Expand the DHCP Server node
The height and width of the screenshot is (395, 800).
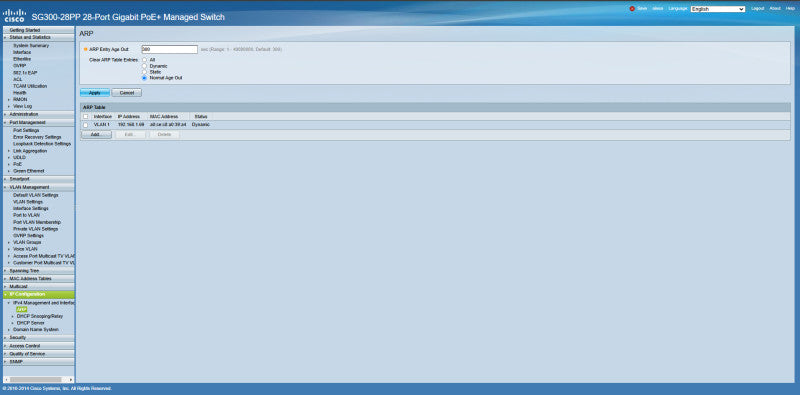point(13,323)
